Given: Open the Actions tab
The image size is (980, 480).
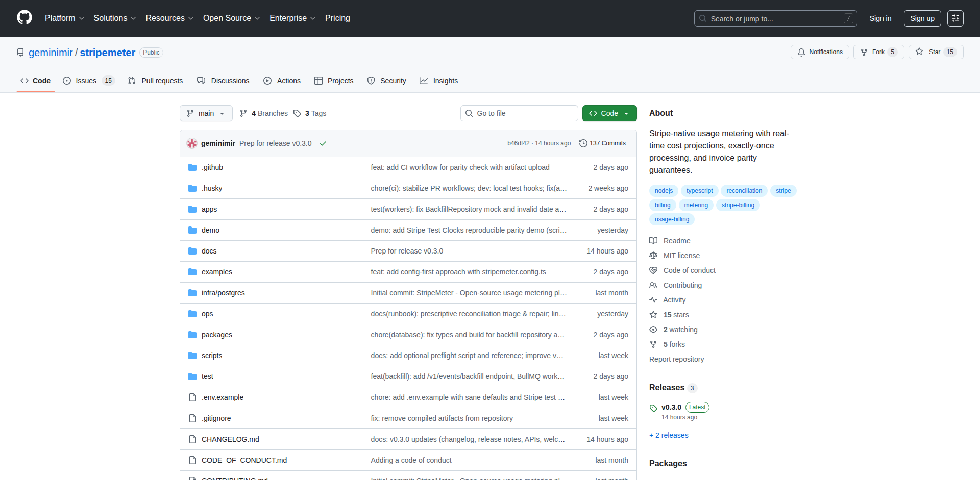Looking at the screenshot, I should coord(282,81).
